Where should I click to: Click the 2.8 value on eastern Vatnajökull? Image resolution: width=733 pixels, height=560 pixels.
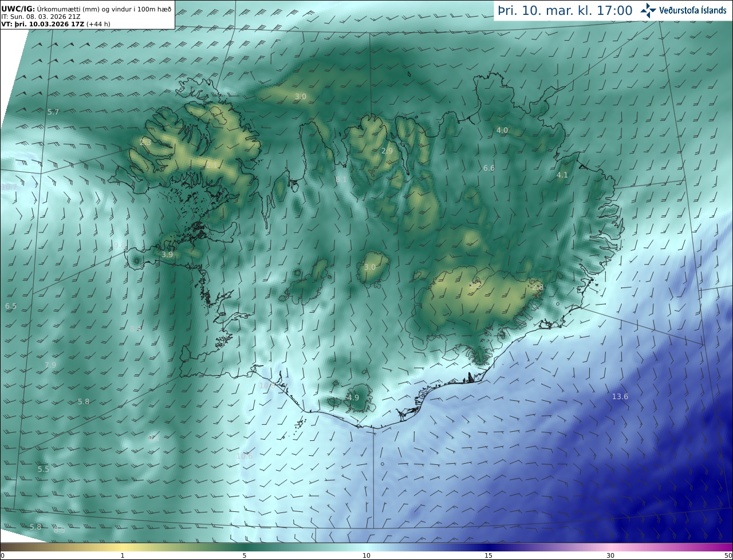[x=537, y=287]
